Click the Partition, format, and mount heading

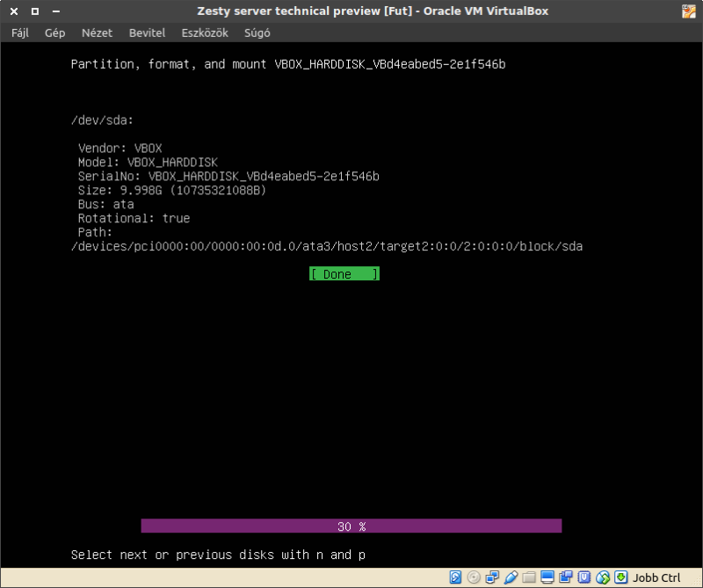coord(288,64)
